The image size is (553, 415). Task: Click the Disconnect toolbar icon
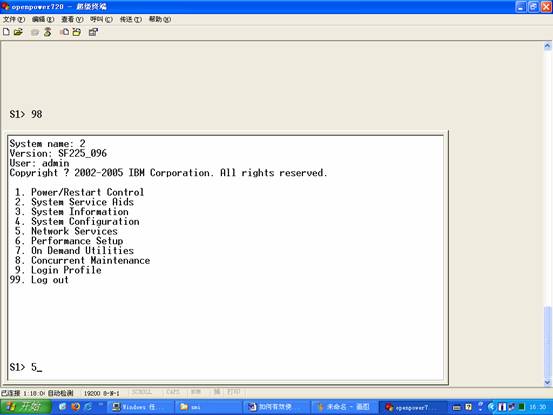click(x=48, y=32)
